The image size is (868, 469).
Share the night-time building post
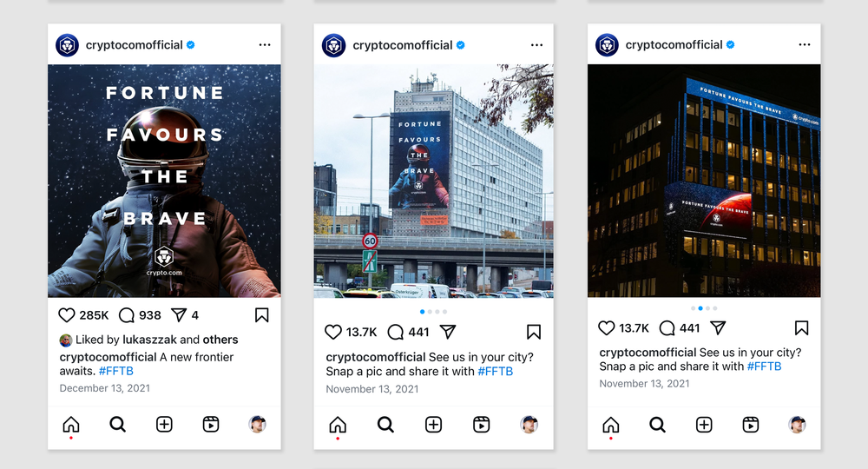point(718,327)
